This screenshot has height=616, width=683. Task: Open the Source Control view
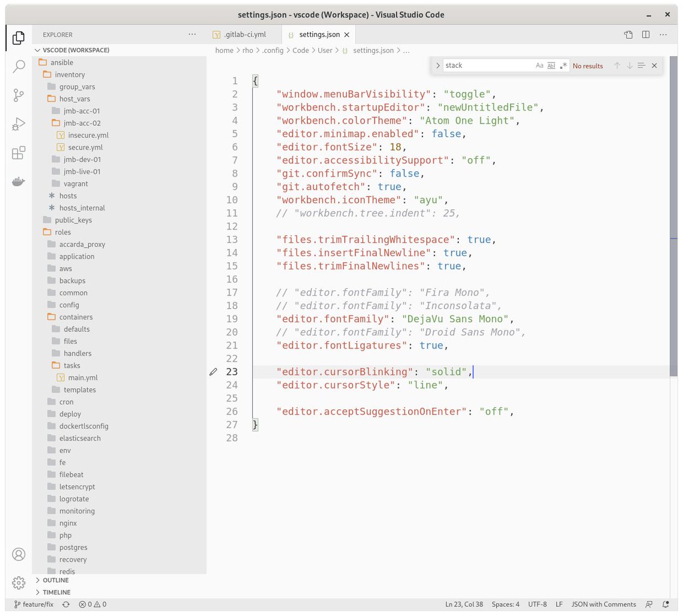click(19, 95)
